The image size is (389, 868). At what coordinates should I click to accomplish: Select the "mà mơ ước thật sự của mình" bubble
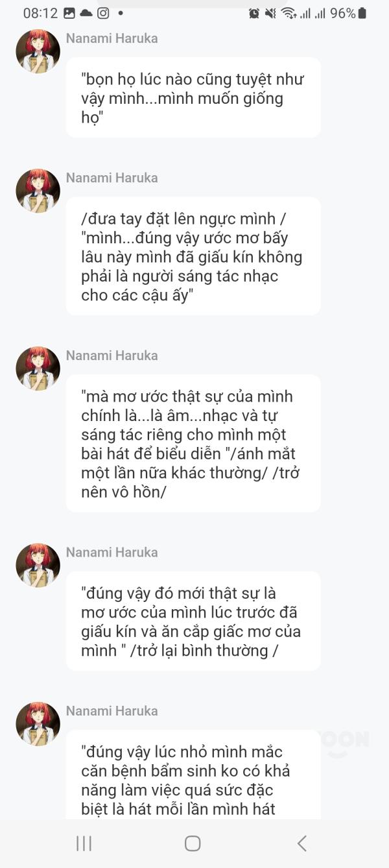point(193,444)
